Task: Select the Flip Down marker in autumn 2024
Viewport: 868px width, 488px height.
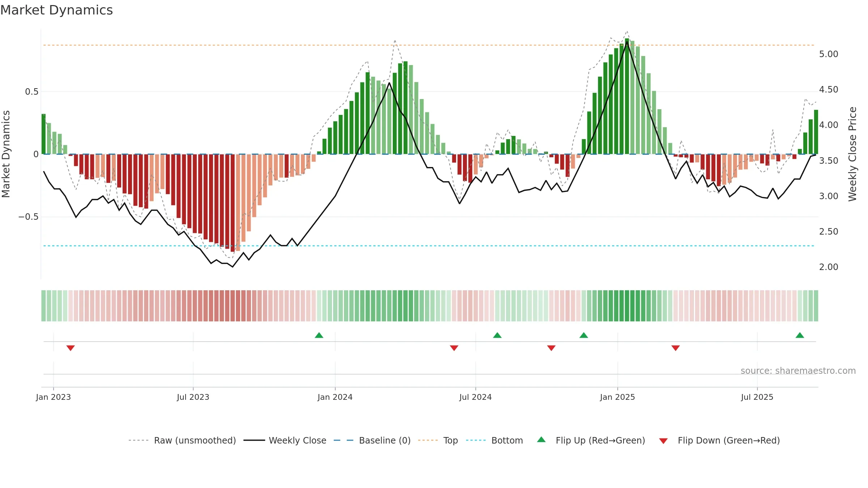Action: tap(552, 348)
